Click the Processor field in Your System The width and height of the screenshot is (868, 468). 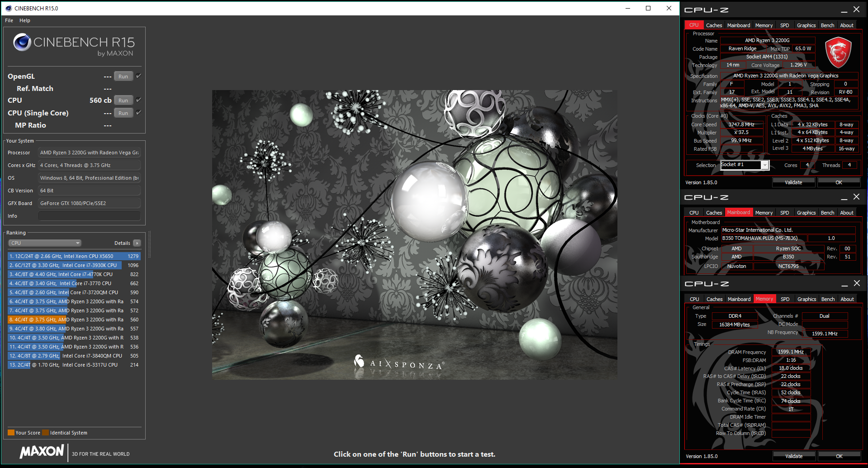pos(90,153)
